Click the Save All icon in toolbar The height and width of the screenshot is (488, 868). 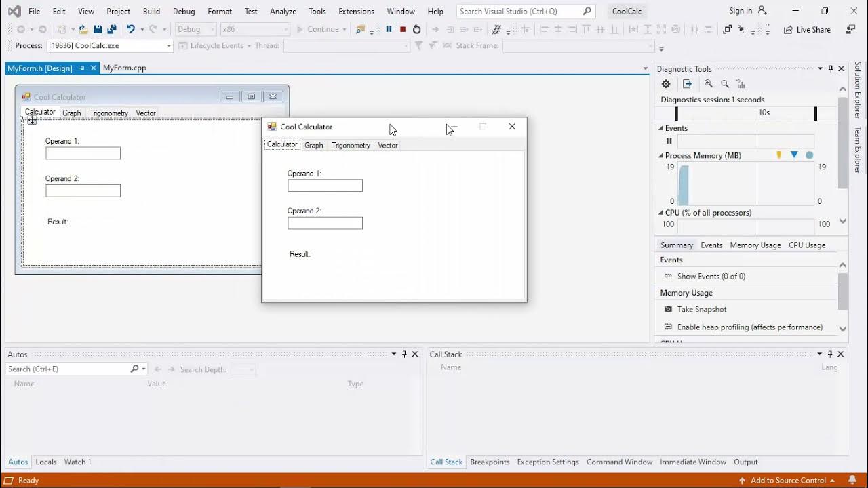(x=111, y=29)
